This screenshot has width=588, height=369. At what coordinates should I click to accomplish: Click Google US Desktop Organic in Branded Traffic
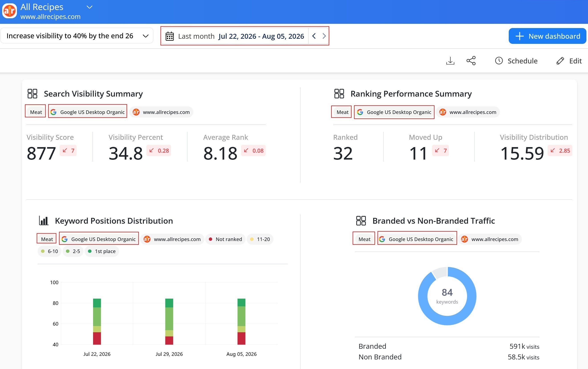coord(417,239)
